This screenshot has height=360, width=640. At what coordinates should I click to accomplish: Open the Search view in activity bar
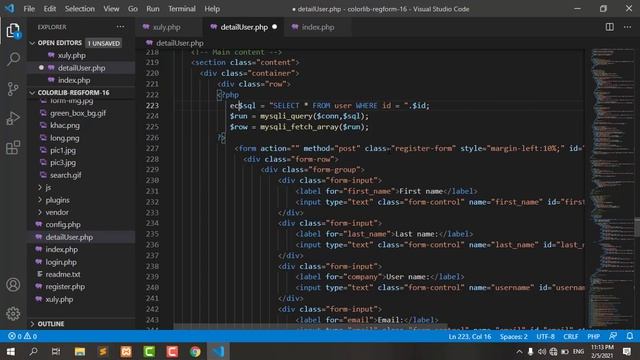tap(13, 59)
